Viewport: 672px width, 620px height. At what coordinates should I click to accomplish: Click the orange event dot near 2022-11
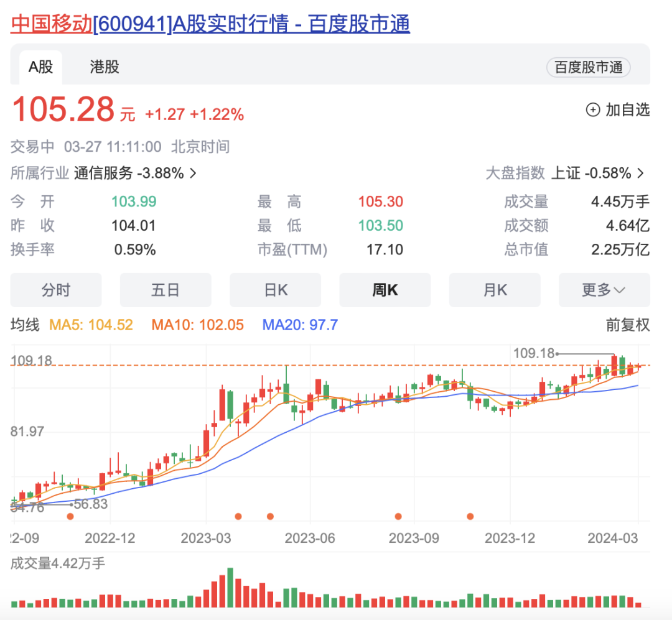click(70, 516)
